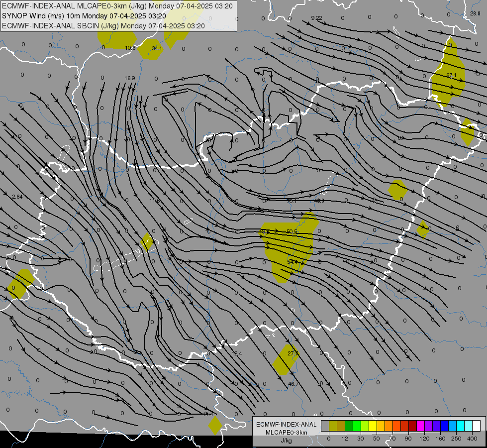The image size is (487, 448).
Task: Click the 11.6 value on the map
Action: (x=154, y=201)
